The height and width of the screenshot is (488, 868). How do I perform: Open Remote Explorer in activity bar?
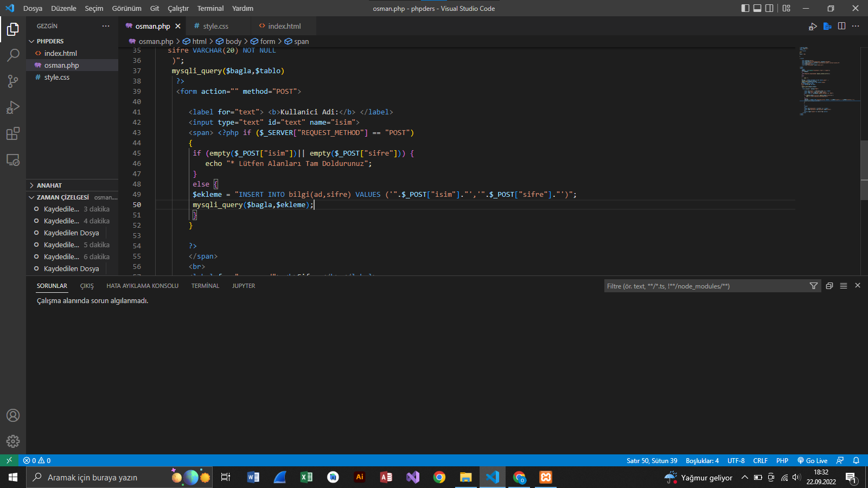coord(13,160)
